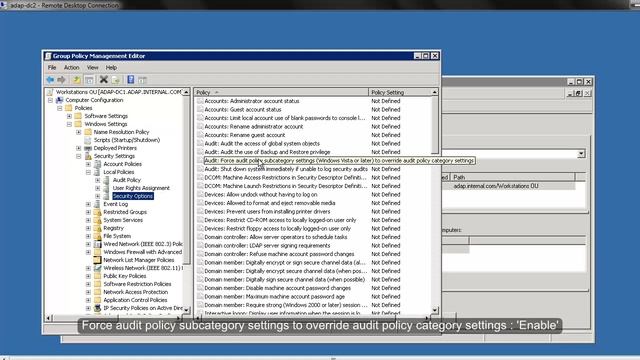Open the Help menu
This screenshot has width=640, height=360.
(111, 67)
